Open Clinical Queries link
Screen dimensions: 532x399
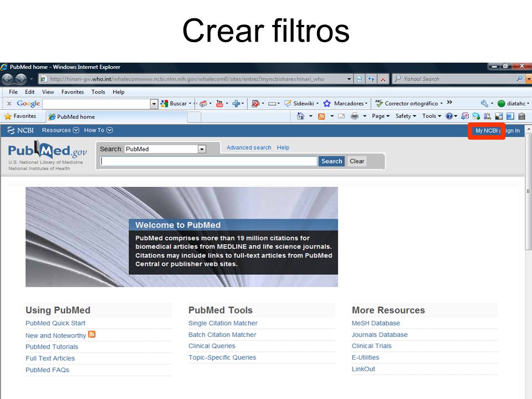point(212,346)
